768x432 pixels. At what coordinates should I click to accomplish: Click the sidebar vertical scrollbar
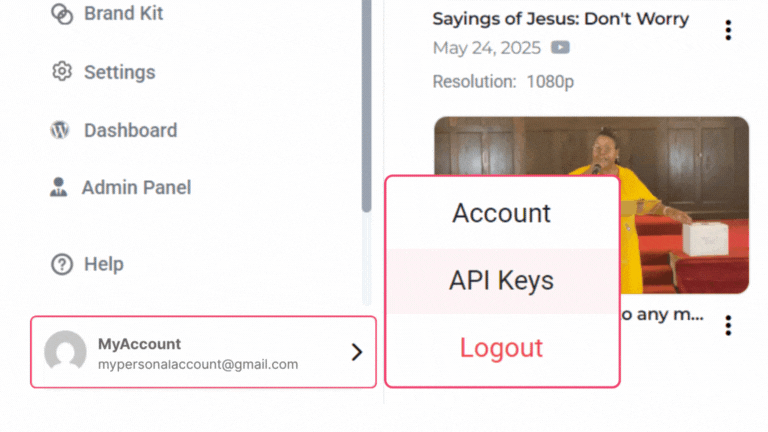tap(367, 100)
